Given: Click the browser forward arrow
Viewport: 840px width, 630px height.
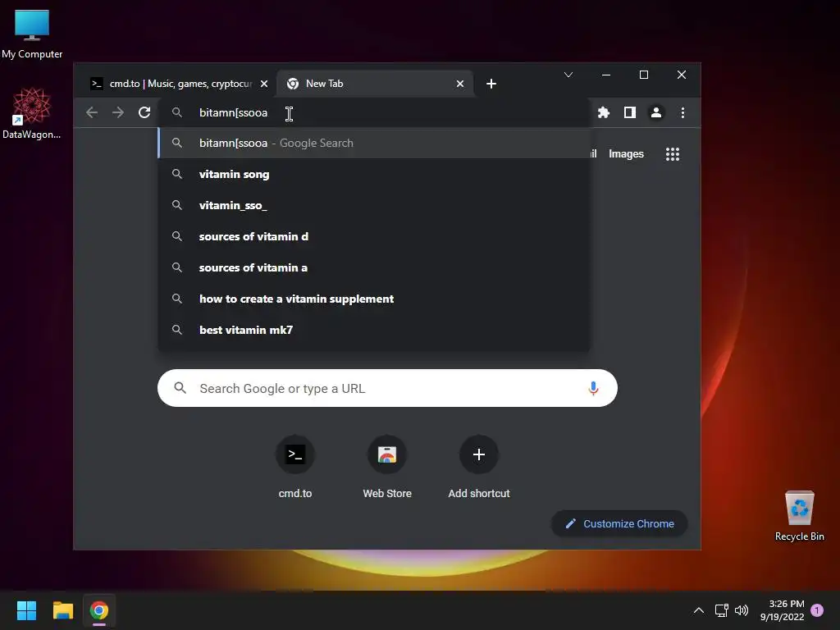Looking at the screenshot, I should (x=118, y=112).
